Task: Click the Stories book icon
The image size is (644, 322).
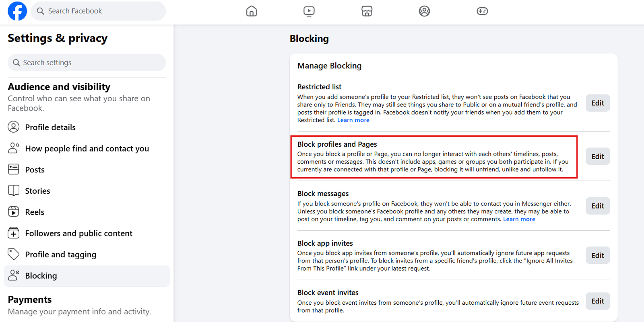Action: (14, 191)
